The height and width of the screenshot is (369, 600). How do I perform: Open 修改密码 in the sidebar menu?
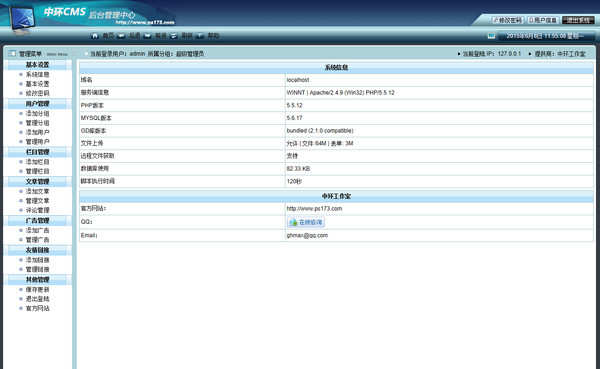(x=38, y=93)
